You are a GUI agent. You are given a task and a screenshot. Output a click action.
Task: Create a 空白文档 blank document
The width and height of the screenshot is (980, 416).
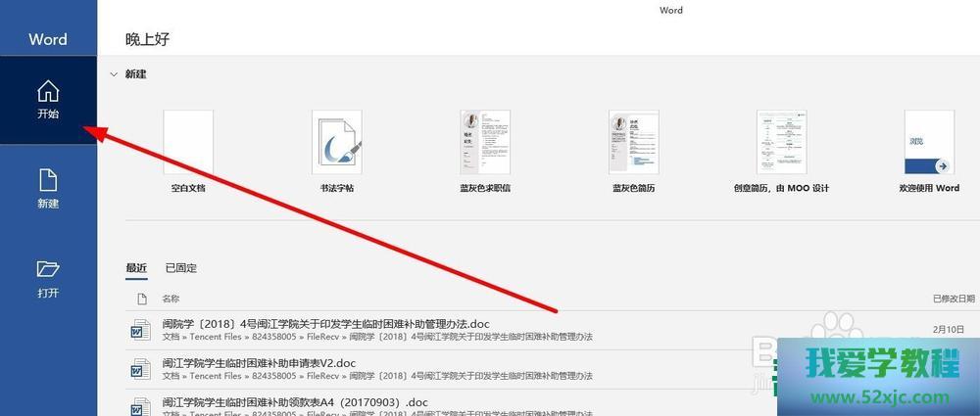(x=188, y=142)
